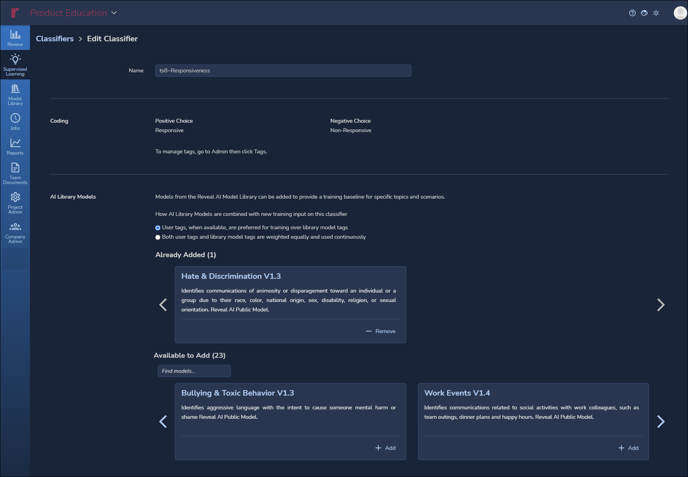Select 'Both weighted equally' radio option
688x477 pixels.
[x=158, y=237]
